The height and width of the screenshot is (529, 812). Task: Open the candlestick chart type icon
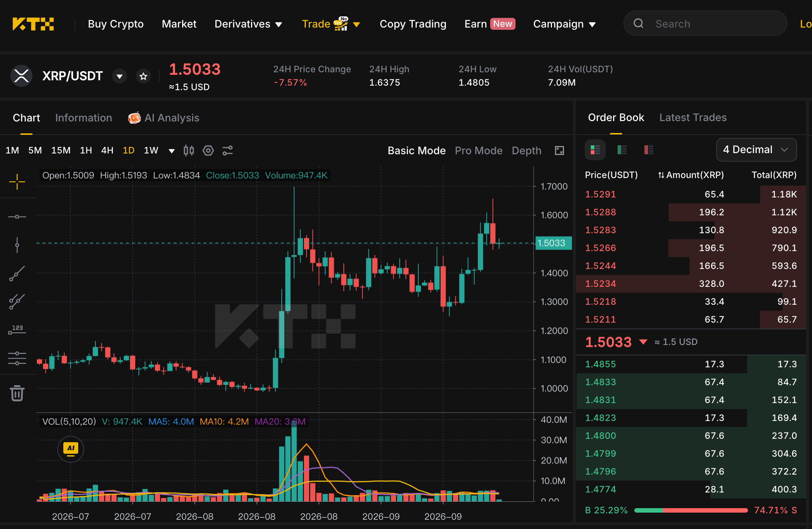[189, 151]
